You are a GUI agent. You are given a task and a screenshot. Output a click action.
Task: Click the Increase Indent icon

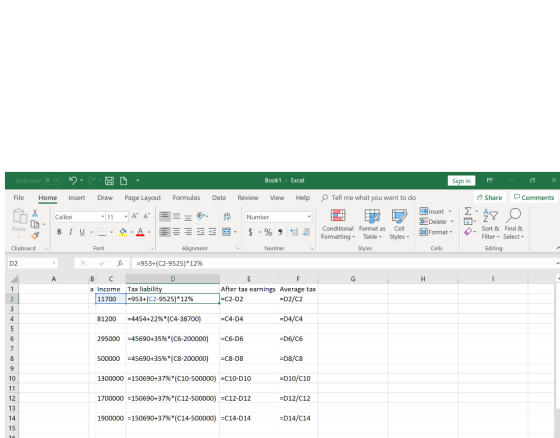(x=212, y=232)
